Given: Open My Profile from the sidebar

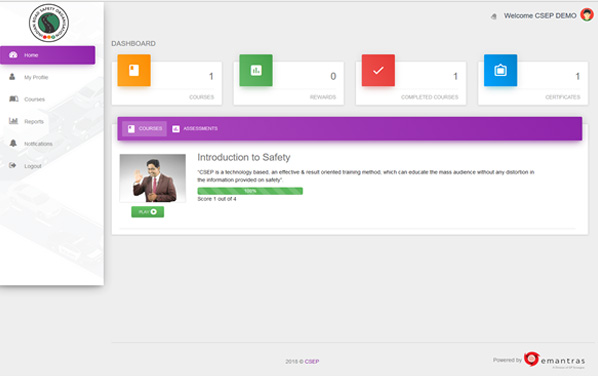Looking at the screenshot, I should (36, 77).
